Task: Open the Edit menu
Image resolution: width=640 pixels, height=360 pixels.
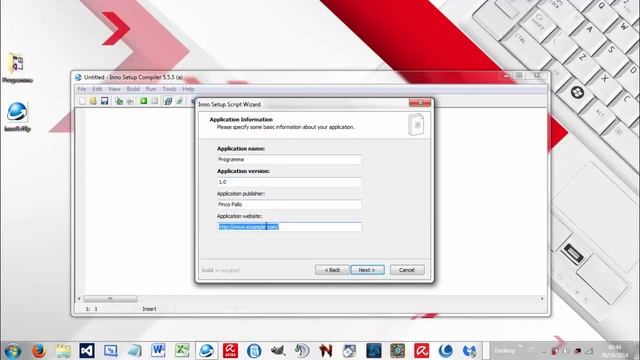Action: [x=97, y=89]
